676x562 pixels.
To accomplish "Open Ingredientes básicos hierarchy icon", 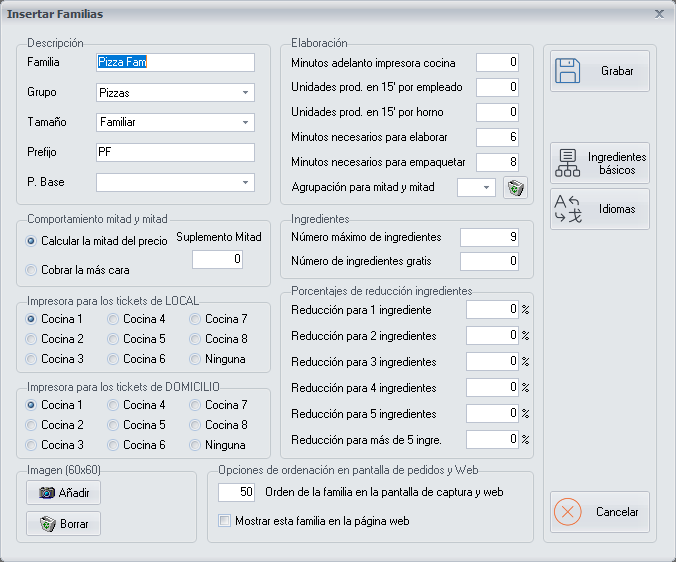I will (568, 164).
